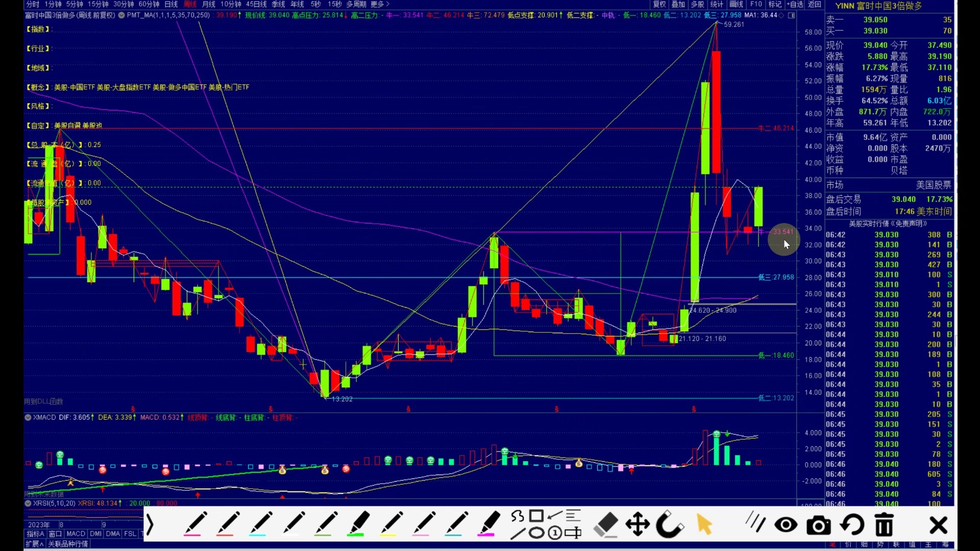Toggle annotation visibility with the eye icon
The width and height of the screenshot is (980, 551).
click(x=786, y=524)
